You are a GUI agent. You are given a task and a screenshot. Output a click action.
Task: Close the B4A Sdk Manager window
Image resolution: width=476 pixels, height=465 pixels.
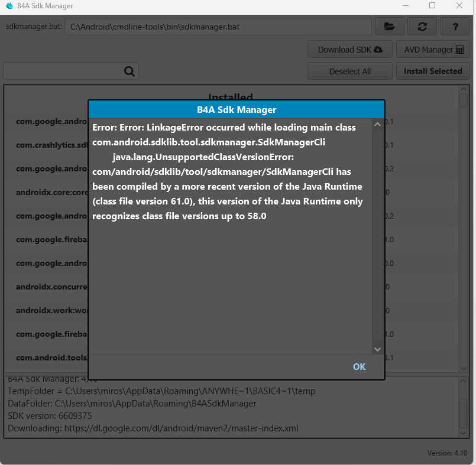coord(459,6)
